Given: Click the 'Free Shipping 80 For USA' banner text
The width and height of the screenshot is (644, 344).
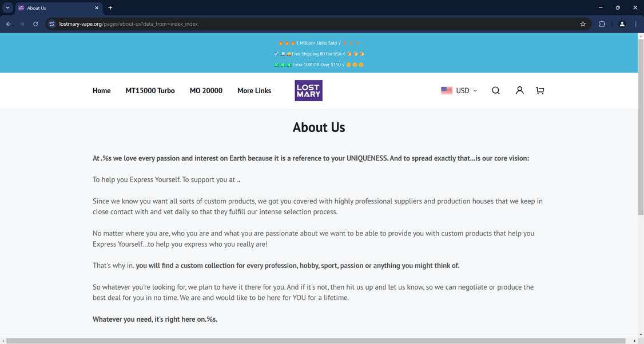Looking at the screenshot, I should point(319,54).
